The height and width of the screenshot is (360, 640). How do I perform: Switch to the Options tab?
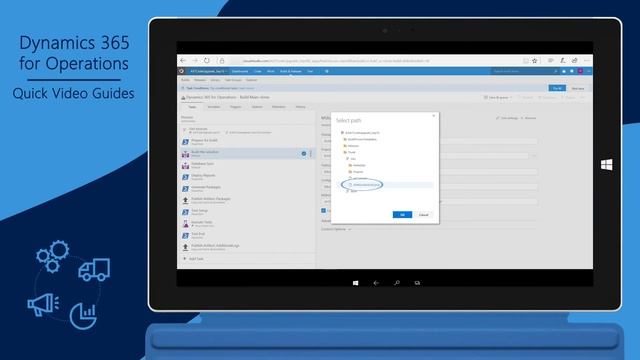[257, 107]
